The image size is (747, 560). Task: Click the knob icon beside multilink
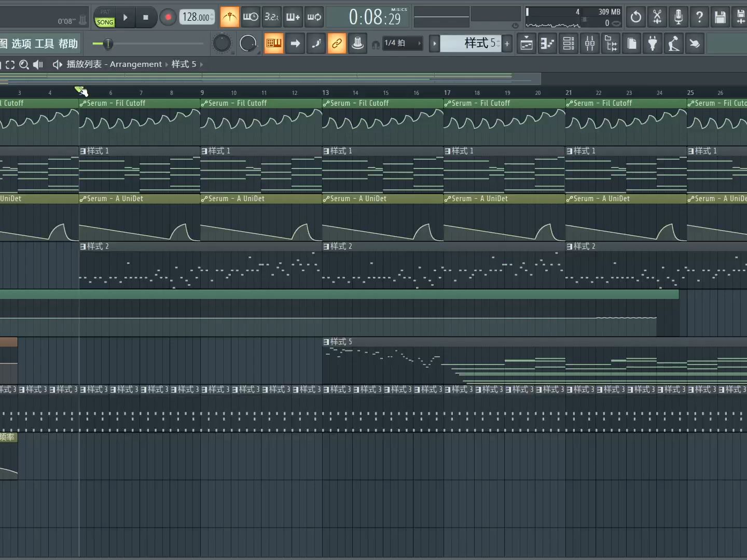click(x=357, y=44)
